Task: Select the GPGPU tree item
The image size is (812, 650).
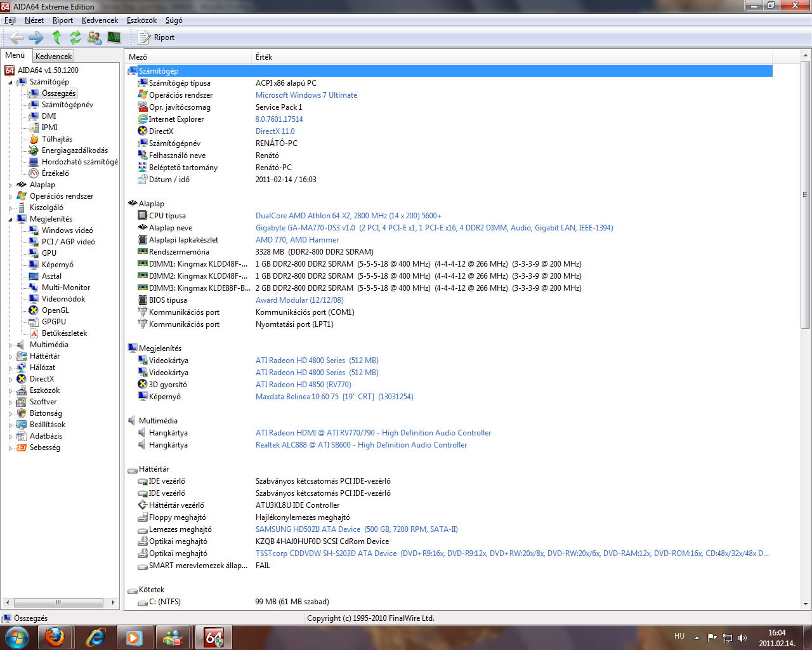Action: (x=54, y=322)
